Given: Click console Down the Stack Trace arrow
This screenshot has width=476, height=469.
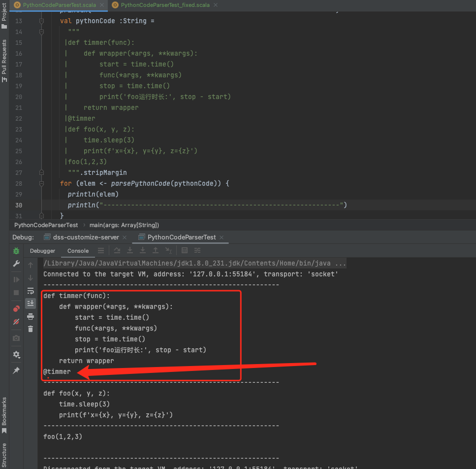Looking at the screenshot, I should coord(31,278).
